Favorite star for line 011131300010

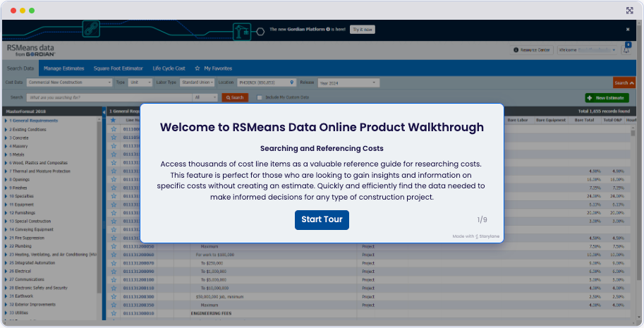[x=114, y=313]
